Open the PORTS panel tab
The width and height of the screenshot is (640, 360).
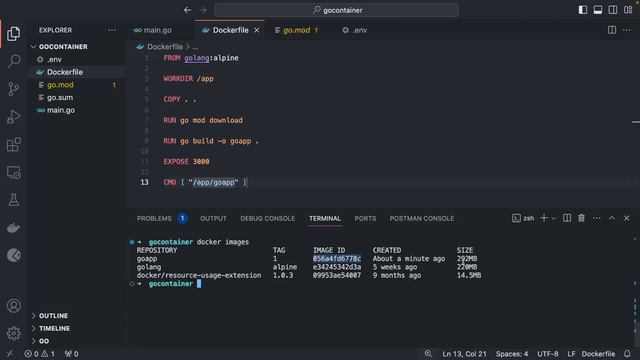(365, 218)
